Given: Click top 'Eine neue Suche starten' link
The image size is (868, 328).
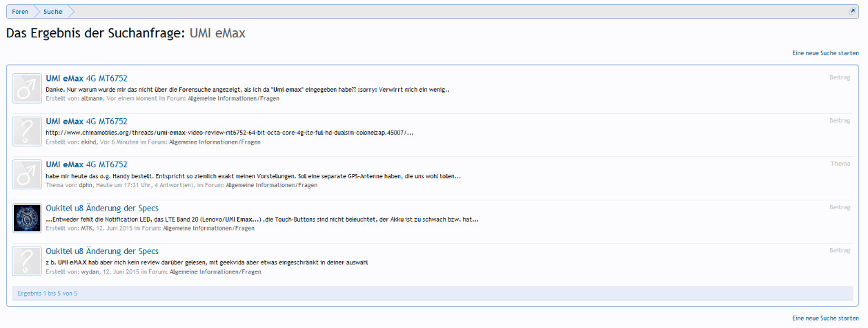Looking at the screenshot, I should (825, 52).
